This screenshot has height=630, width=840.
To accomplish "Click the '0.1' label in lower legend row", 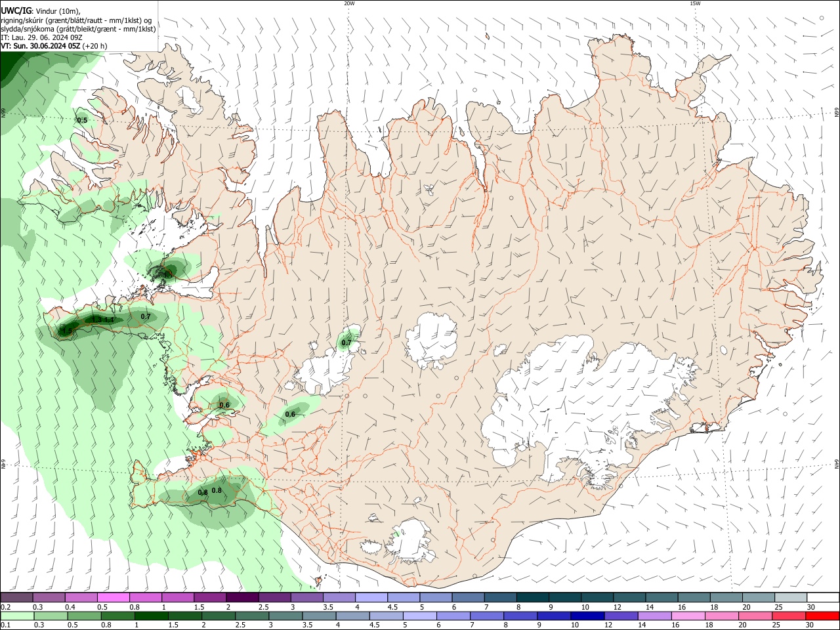I will pyautogui.click(x=6, y=625).
